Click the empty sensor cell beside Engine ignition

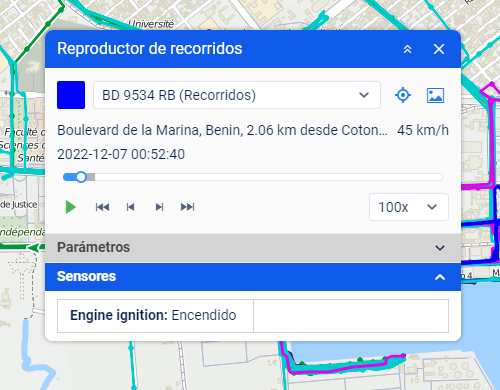pyautogui.click(x=351, y=316)
